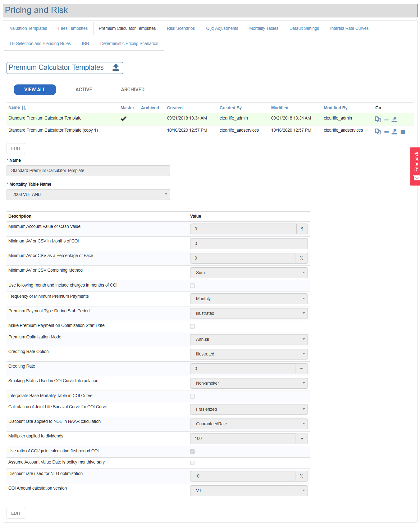420x525 pixels.
Task: Click the minus icon on the (copy 1) row
Action: (x=386, y=132)
